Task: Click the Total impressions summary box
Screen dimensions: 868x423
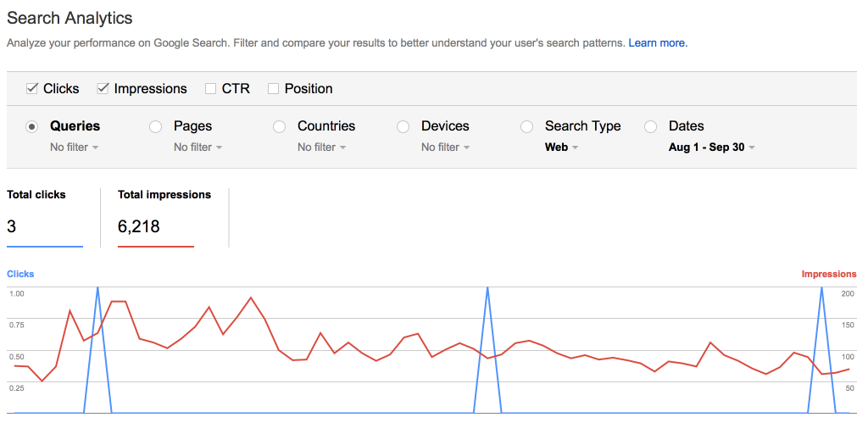Action: 164,218
